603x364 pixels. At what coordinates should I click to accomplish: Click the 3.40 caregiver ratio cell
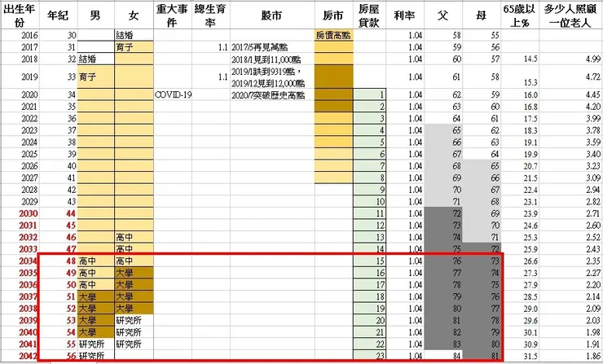(x=570, y=154)
